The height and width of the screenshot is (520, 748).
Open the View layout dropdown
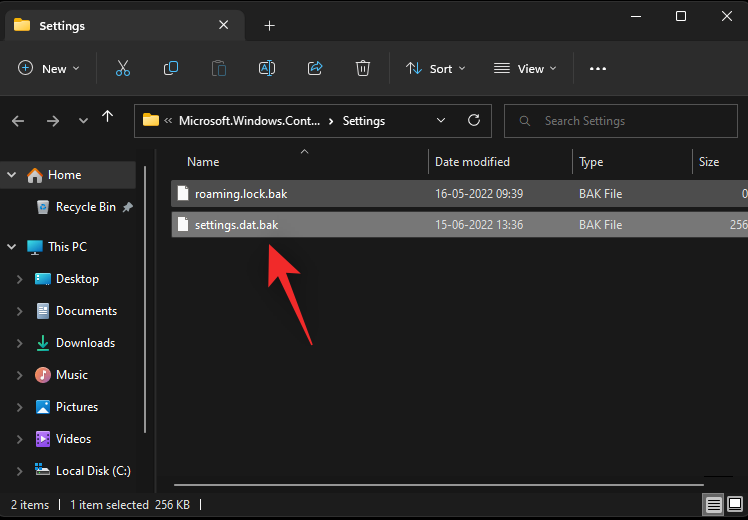(x=525, y=68)
